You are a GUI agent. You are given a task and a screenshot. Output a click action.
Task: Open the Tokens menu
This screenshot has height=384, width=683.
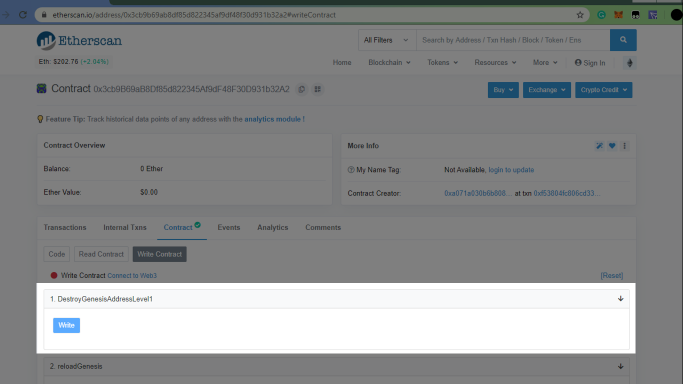(442, 63)
